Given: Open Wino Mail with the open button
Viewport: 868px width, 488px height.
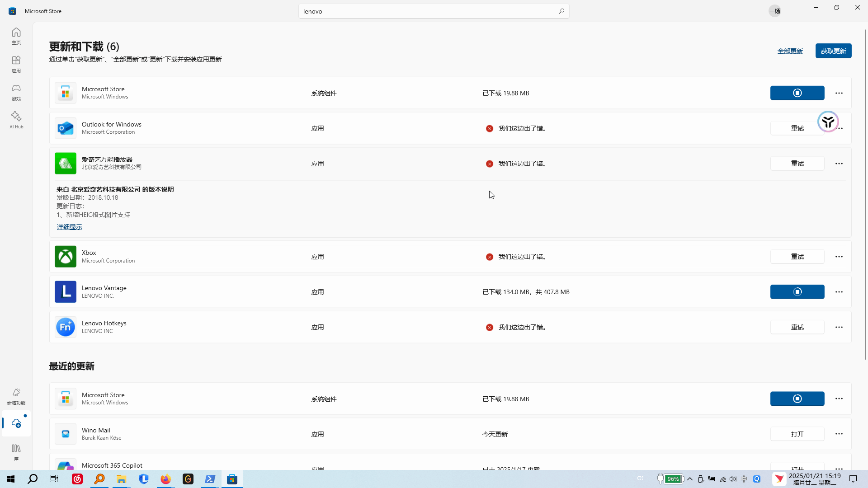Looking at the screenshot, I should 797,434.
